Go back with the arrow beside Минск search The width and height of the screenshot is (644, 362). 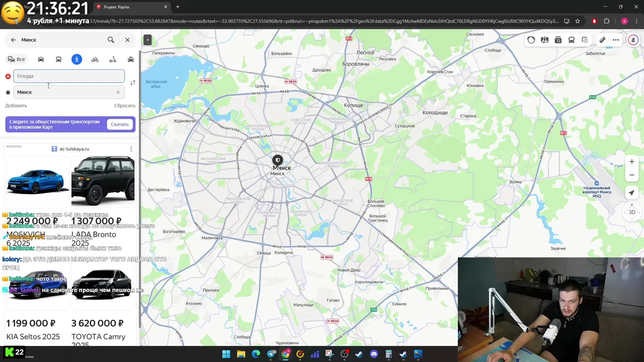[x=14, y=40]
